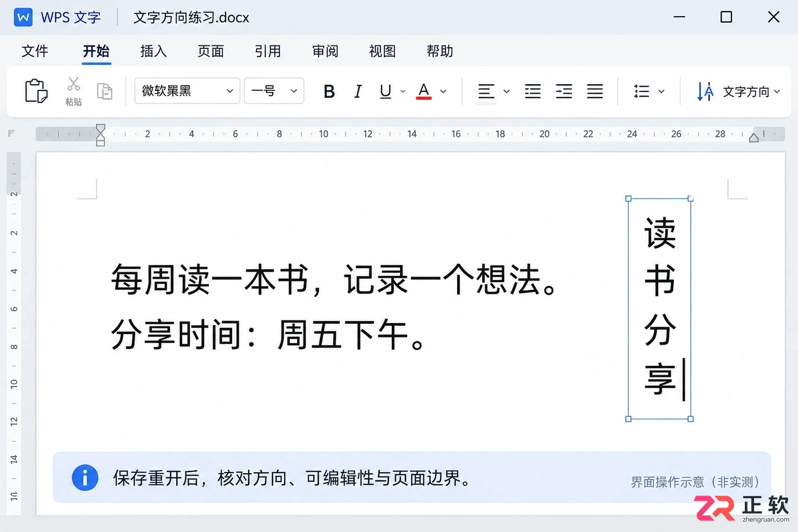Screen dimensions: 798x532
Task: Toggle italic formatting
Action: [x=358, y=91]
